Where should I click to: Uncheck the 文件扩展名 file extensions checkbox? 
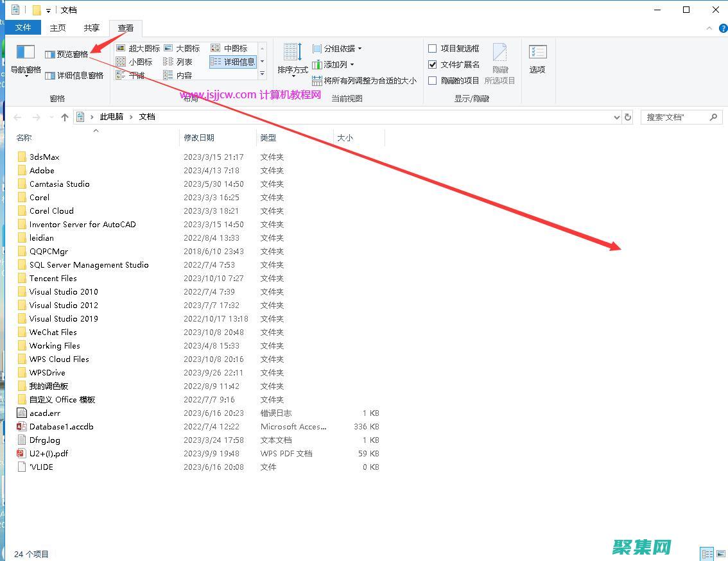coord(433,64)
